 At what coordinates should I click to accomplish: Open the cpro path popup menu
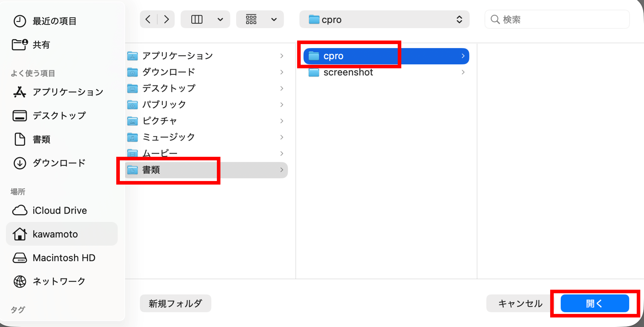(x=384, y=19)
